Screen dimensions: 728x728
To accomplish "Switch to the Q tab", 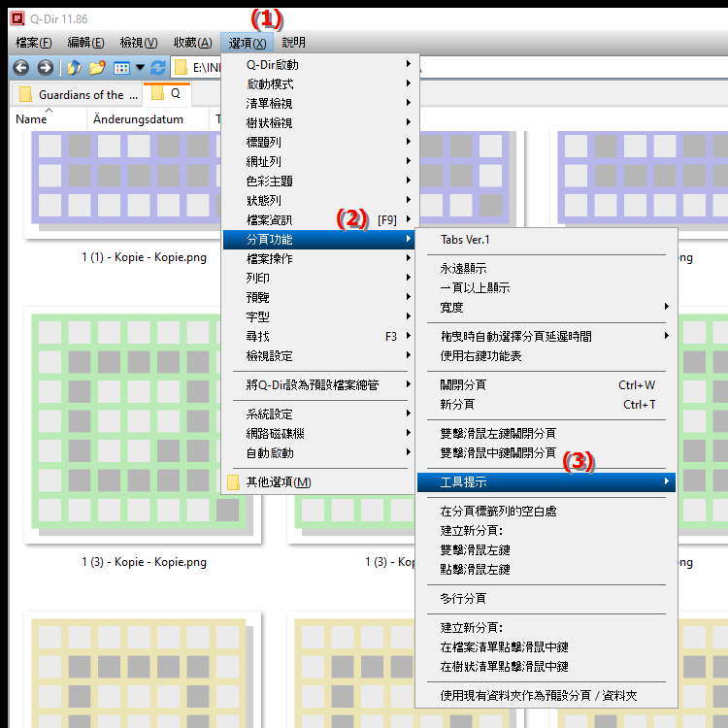I will [167, 93].
